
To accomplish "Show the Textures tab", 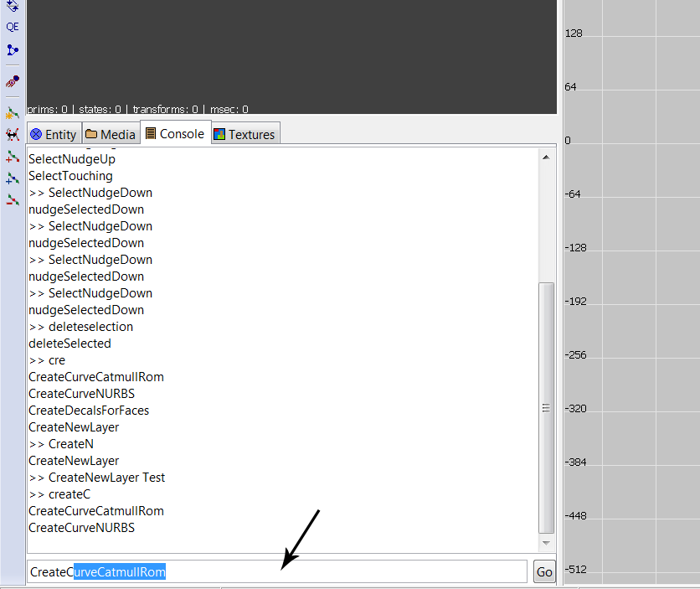I will pos(245,134).
